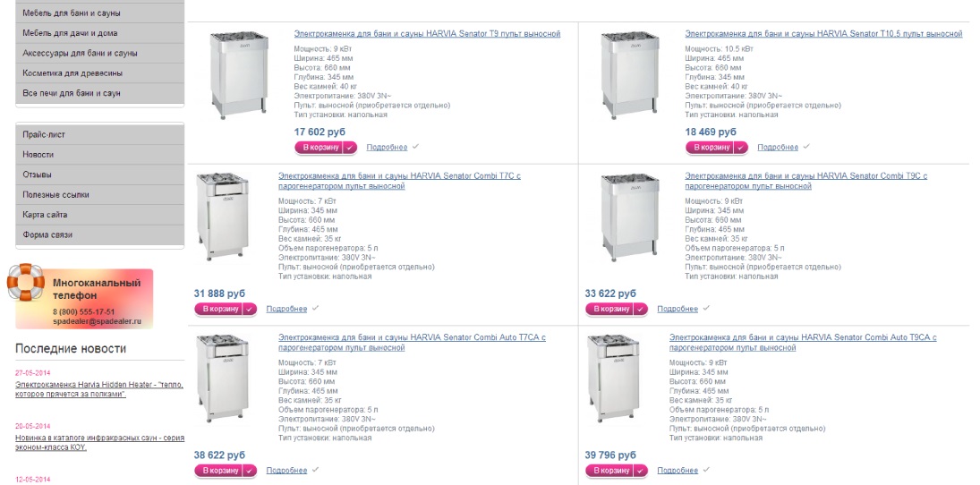Open HARVIA Senator Combi T9C title link
980x485 pixels.
coord(806,182)
